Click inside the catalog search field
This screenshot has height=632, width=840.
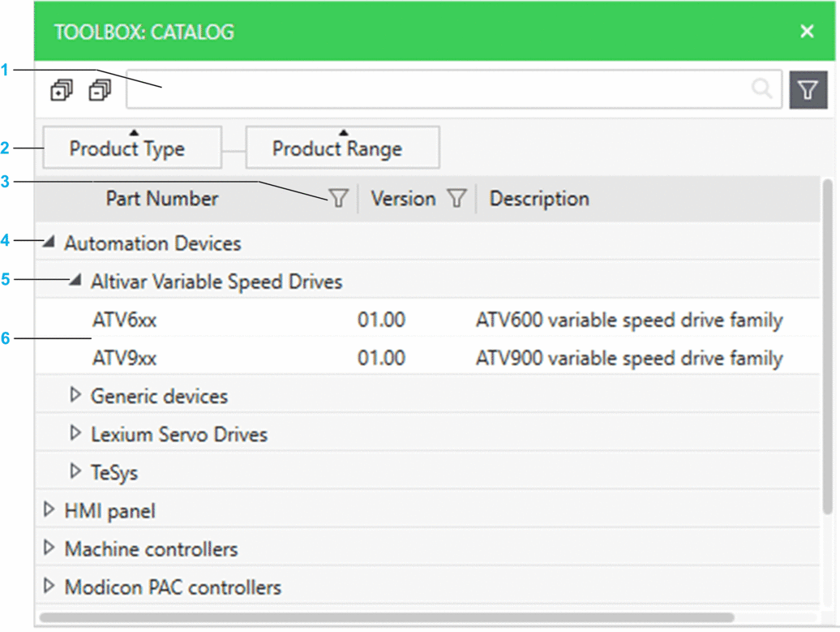coord(454,89)
